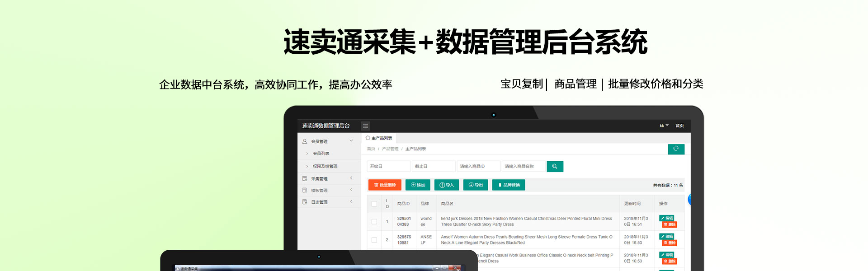Click the 日志管理 sidebar icon
This screenshot has width=868, height=271.
[x=305, y=202]
